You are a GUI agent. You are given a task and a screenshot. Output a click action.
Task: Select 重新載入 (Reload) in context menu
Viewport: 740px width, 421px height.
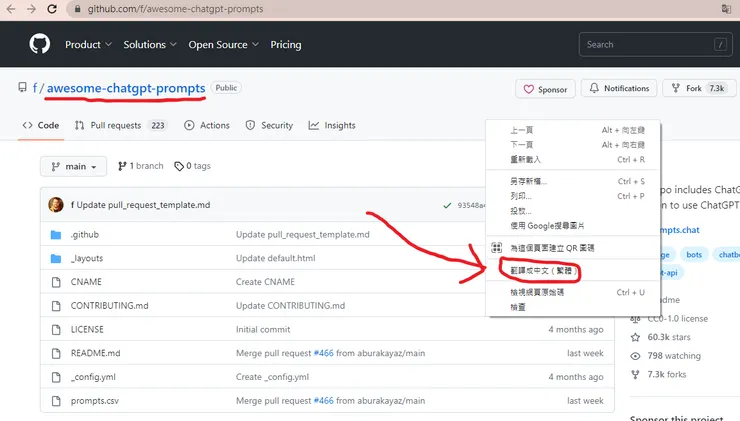pos(573,160)
